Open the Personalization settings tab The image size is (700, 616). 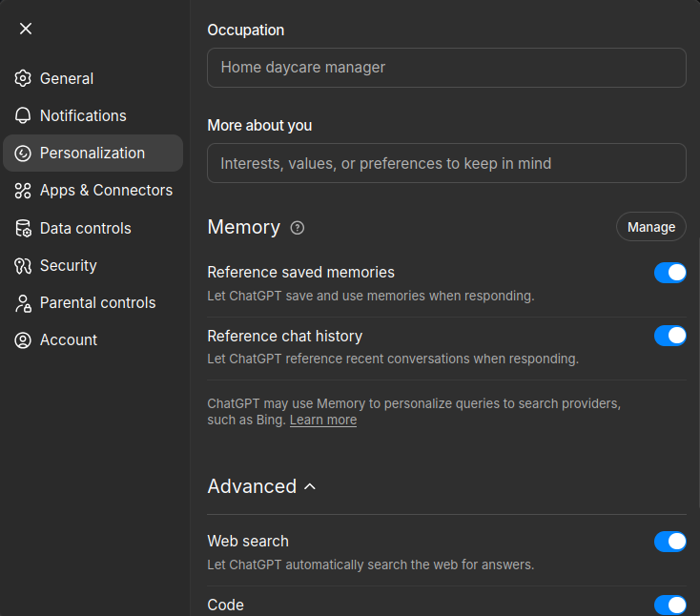pyautogui.click(x=93, y=153)
